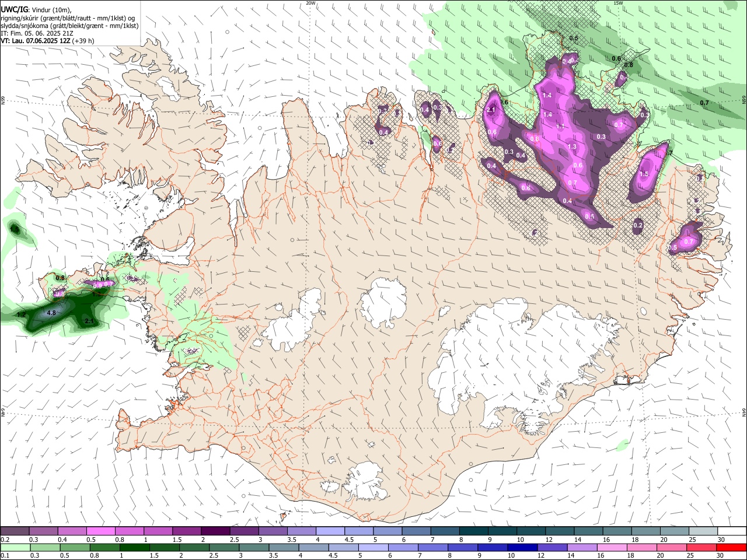The height and width of the screenshot is (560, 747).
Task: Select the darkest green lower legend swatch between 1 and 1.5
Action: (134, 547)
